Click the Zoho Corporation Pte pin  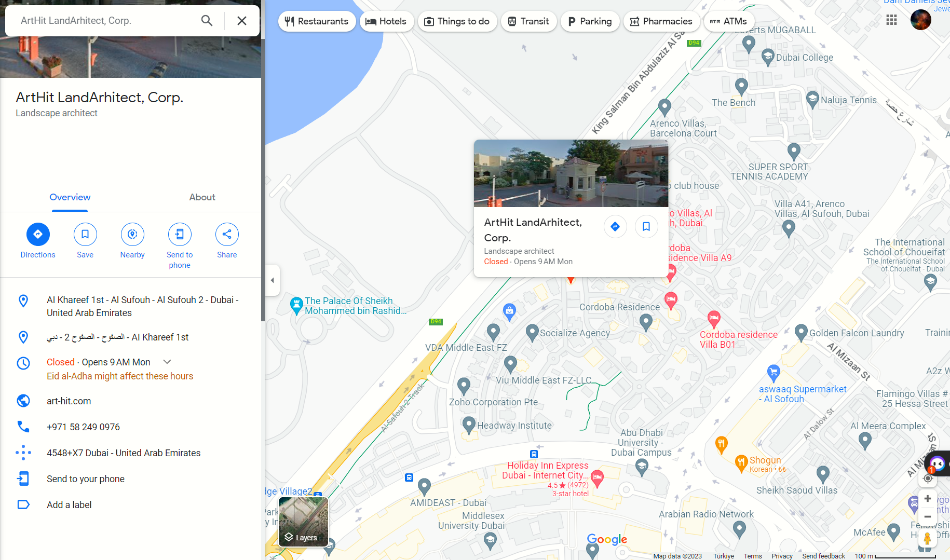coord(464,386)
